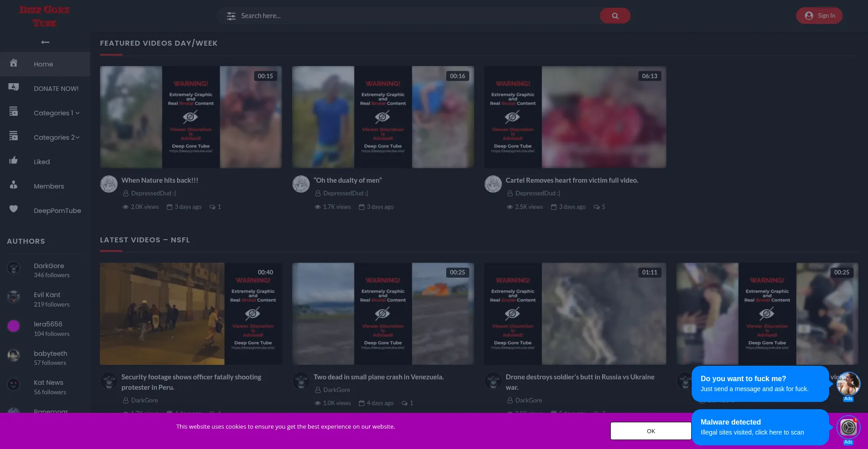Open Liked videos via thumbs-up icon
This screenshot has height=449, width=868.
tap(14, 161)
